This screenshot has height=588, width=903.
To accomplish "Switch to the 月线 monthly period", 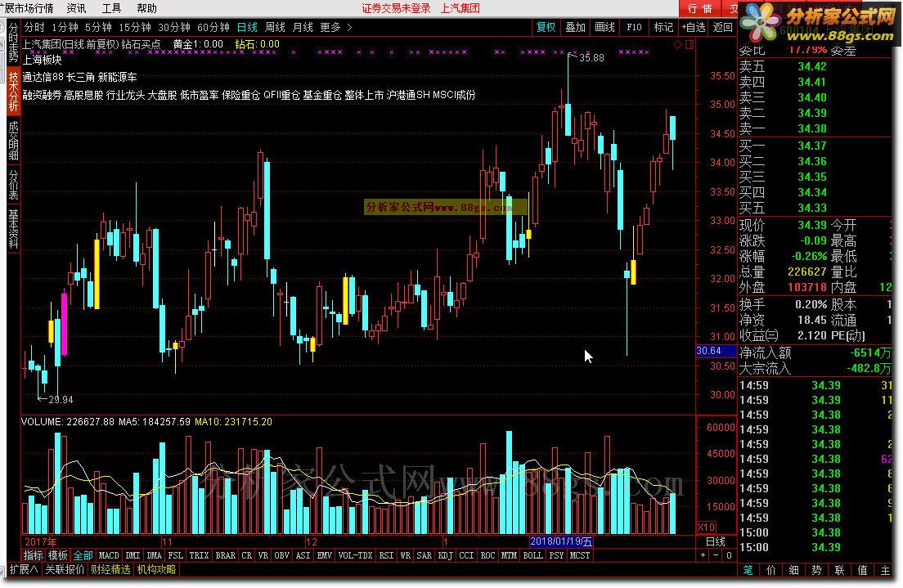I will tap(303, 27).
